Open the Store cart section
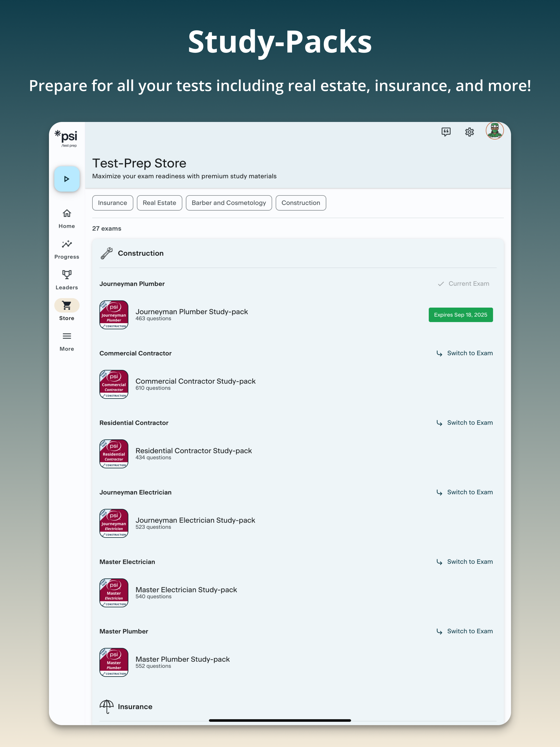The height and width of the screenshot is (747, 560). pos(67,310)
